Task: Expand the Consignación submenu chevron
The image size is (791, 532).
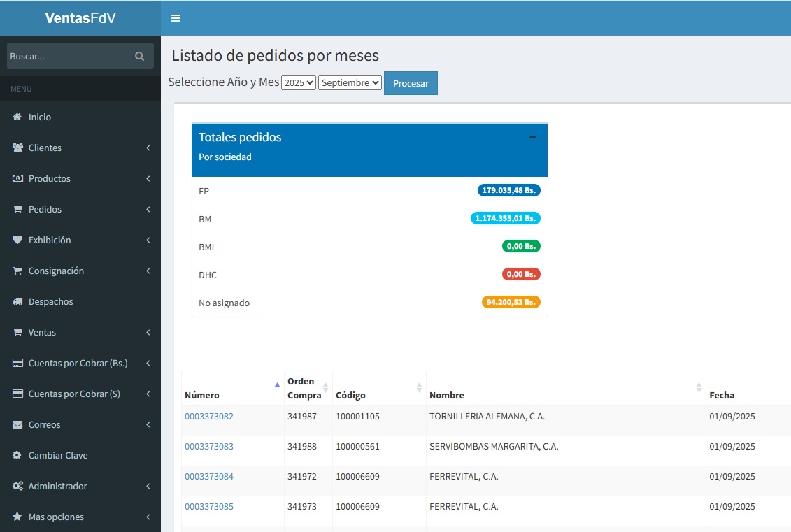Action: [x=148, y=271]
